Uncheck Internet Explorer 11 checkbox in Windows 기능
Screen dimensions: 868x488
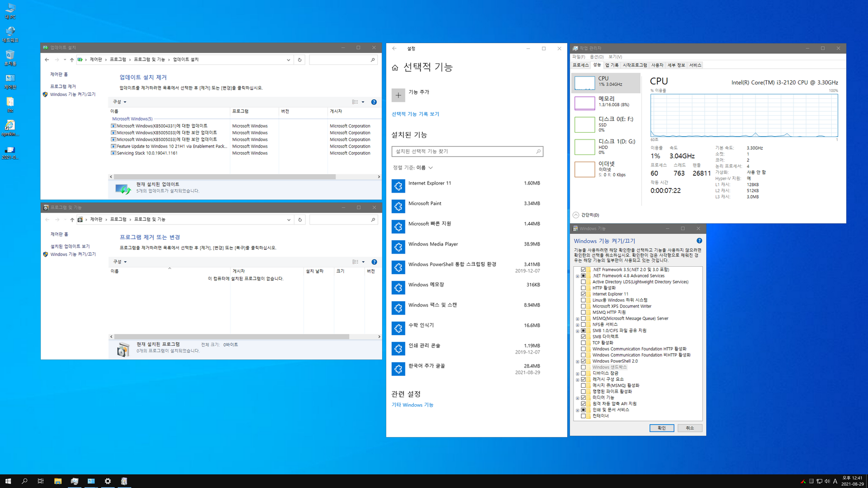coord(583,294)
